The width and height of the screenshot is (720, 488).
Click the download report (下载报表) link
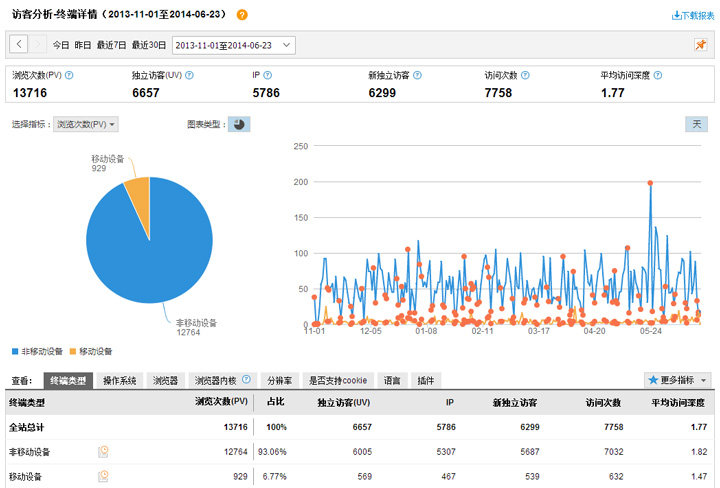click(x=693, y=15)
